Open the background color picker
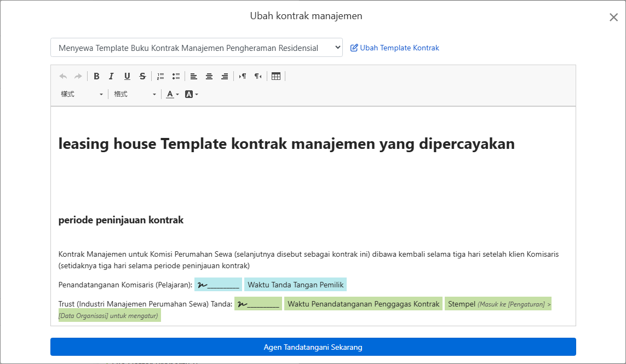Screen dimensions: 626x364 click(x=192, y=94)
